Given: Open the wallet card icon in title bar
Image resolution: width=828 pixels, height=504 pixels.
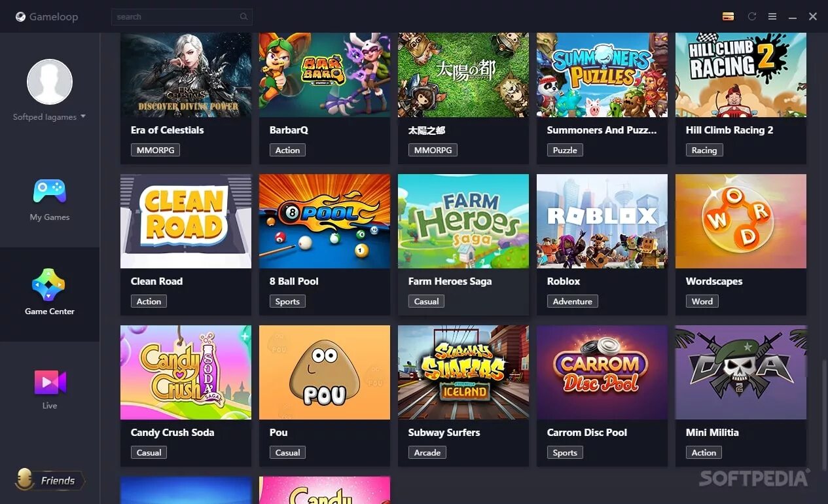Looking at the screenshot, I should click(x=728, y=16).
